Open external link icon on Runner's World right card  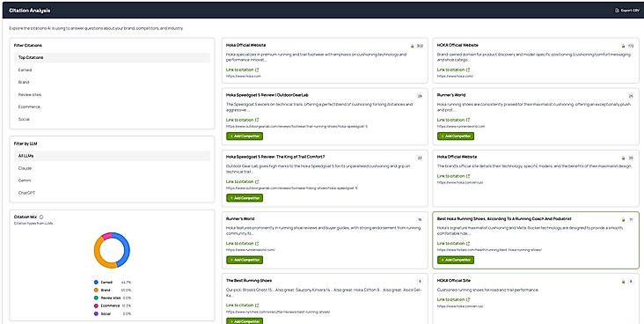coord(468,120)
